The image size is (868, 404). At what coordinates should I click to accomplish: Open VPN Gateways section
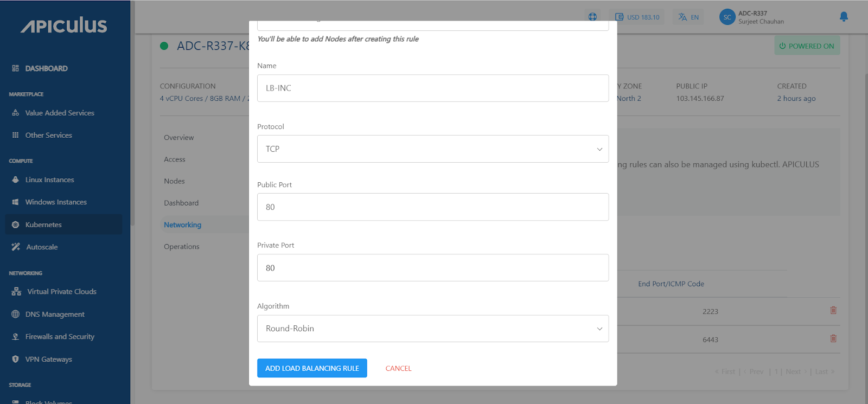[x=48, y=360]
